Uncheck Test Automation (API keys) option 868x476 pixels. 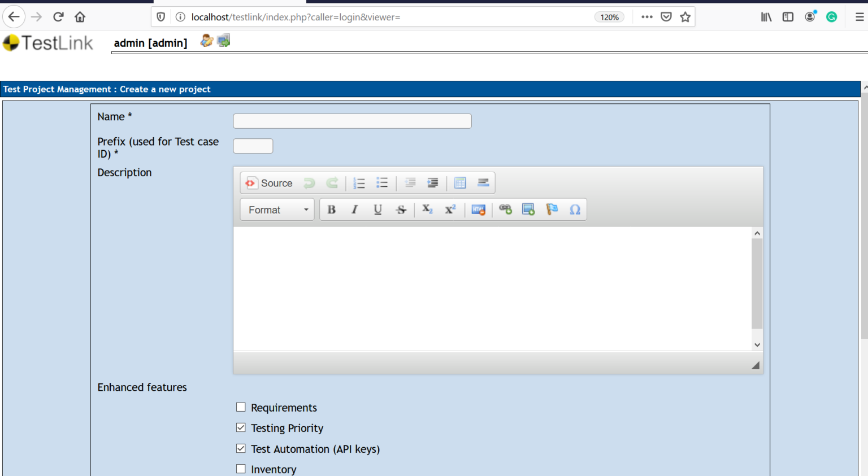click(x=241, y=448)
